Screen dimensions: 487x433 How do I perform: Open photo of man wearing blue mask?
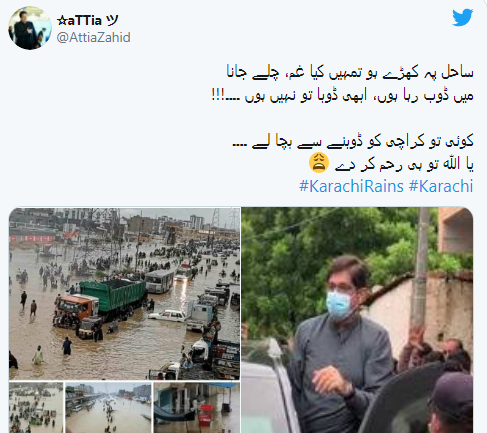point(357,320)
